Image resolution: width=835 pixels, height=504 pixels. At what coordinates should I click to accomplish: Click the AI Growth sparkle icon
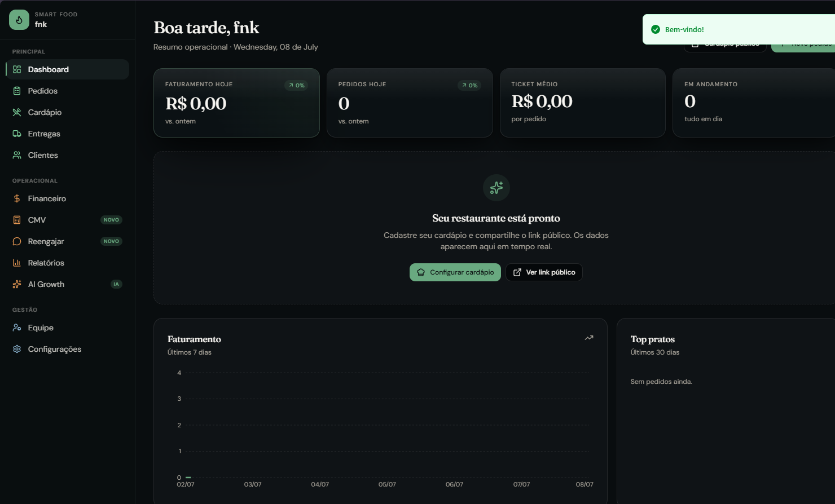coord(17,284)
